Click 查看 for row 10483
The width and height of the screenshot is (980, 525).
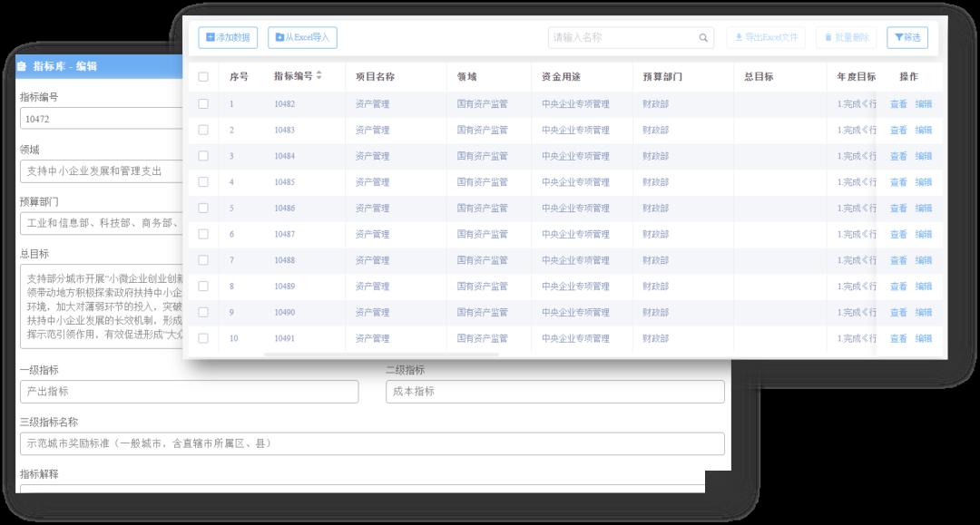(898, 131)
